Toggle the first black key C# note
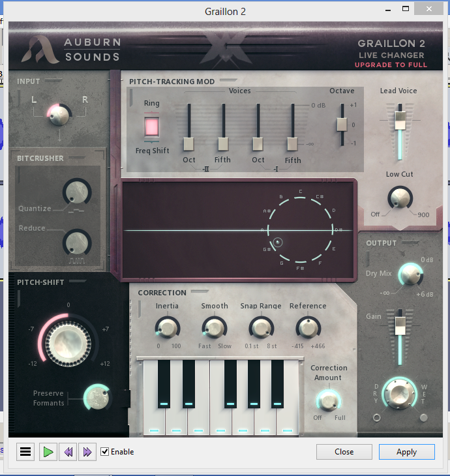The height and width of the screenshot is (476, 450). (x=164, y=384)
